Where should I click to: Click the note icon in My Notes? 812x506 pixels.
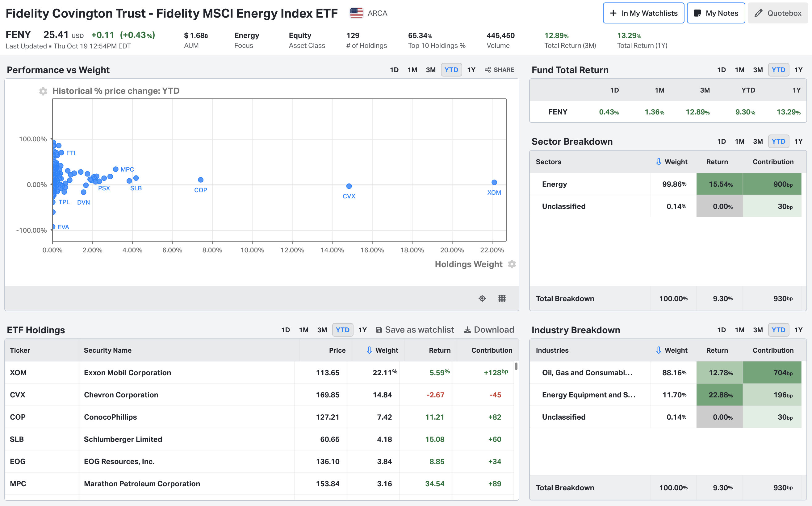tap(697, 13)
